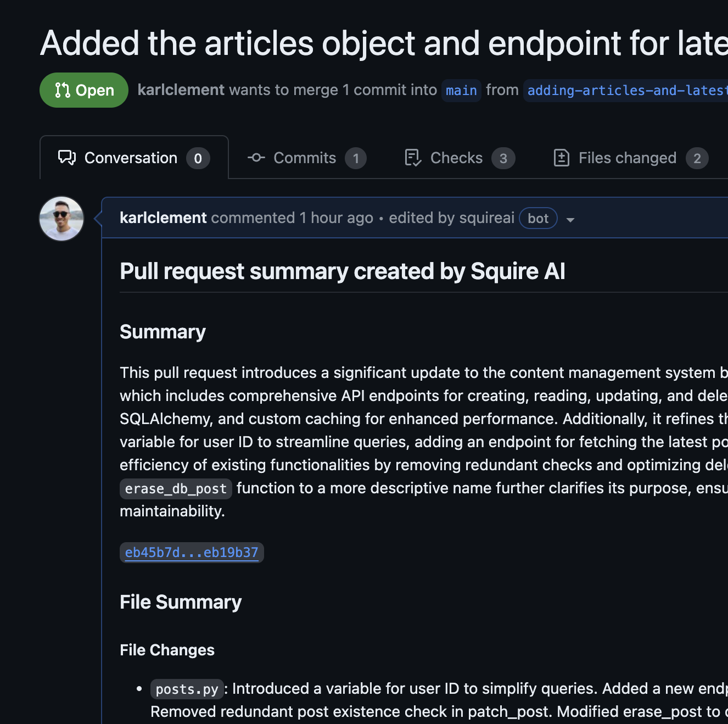
Task: Click the Conversation tab speech bubble icon
Action: pyautogui.click(x=67, y=158)
